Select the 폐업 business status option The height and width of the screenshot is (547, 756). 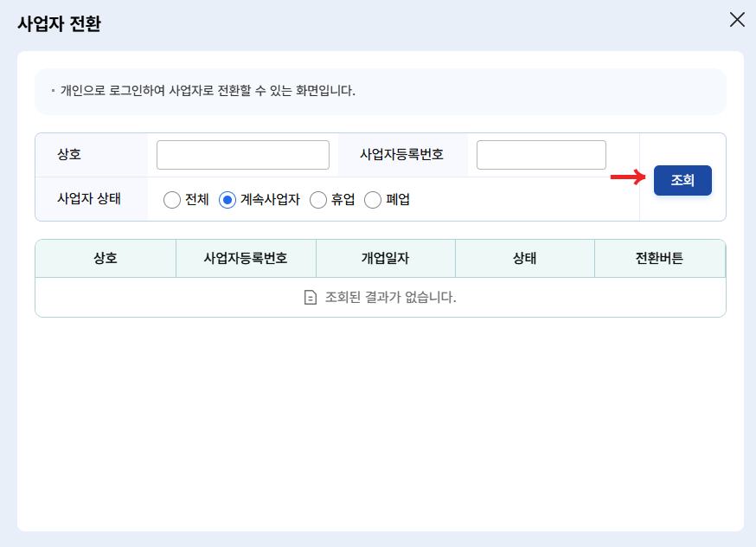372,199
